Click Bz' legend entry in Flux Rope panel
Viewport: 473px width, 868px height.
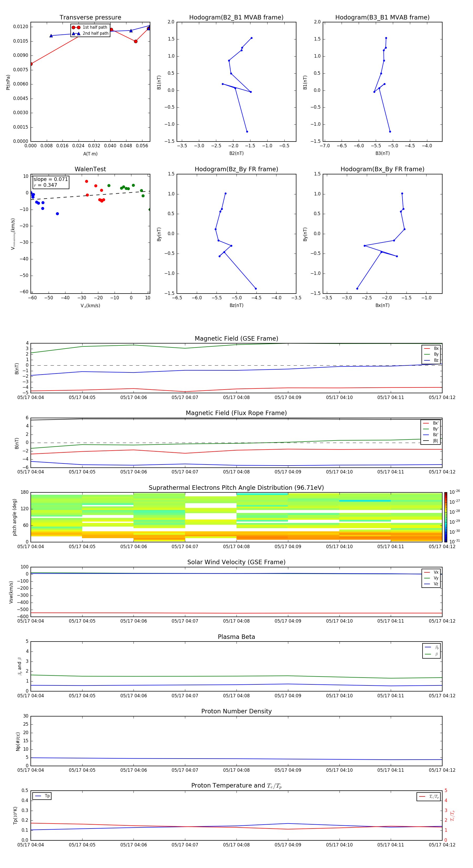[x=431, y=435]
